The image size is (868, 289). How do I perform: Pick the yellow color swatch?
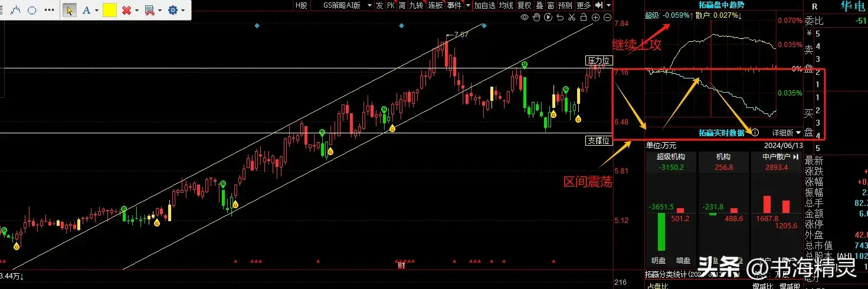[109, 10]
